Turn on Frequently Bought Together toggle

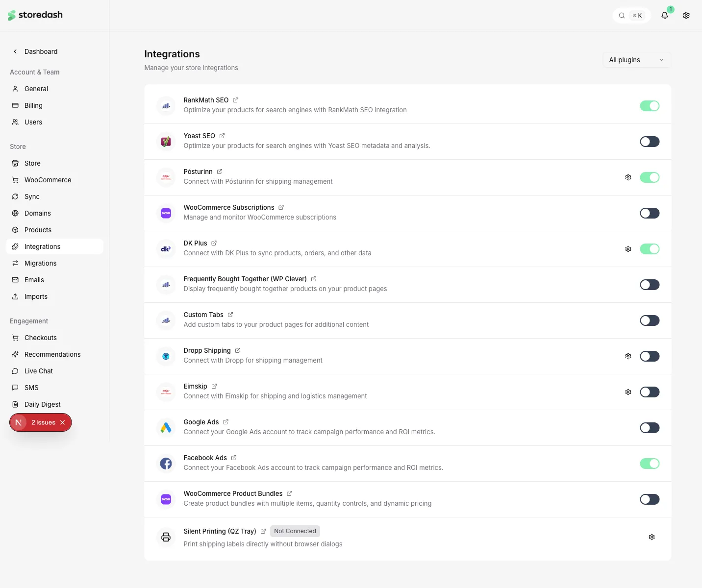tap(650, 285)
